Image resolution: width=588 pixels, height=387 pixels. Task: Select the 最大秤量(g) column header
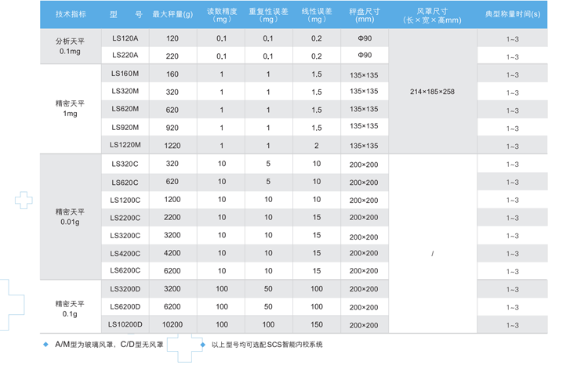[172, 15]
